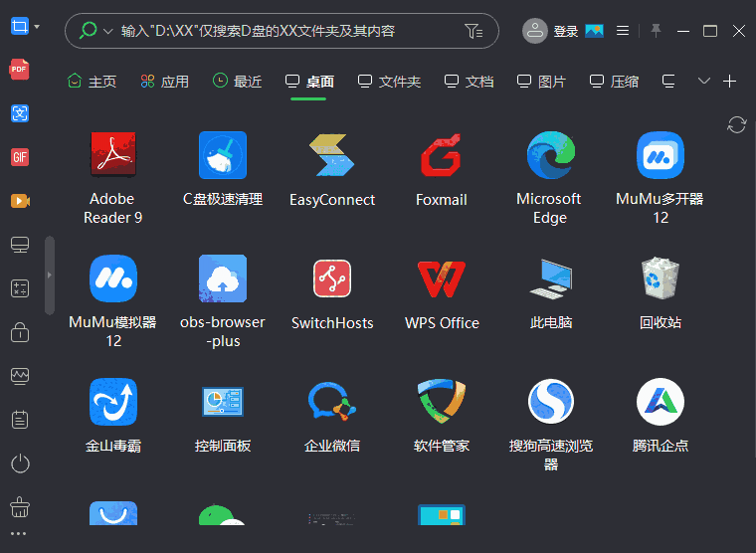The image size is (756, 553).
Task: Open the cleanup basket icon in sidebar
Action: click(19, 507)
